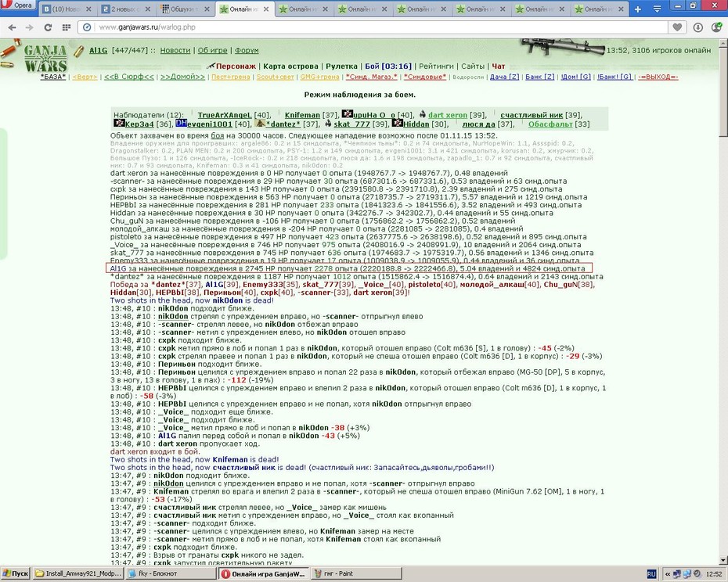Click the 'GMG+грена' quick link
The height and width of the screenshot is (582, 728).
pyautogui.click(x=320, y=77)
